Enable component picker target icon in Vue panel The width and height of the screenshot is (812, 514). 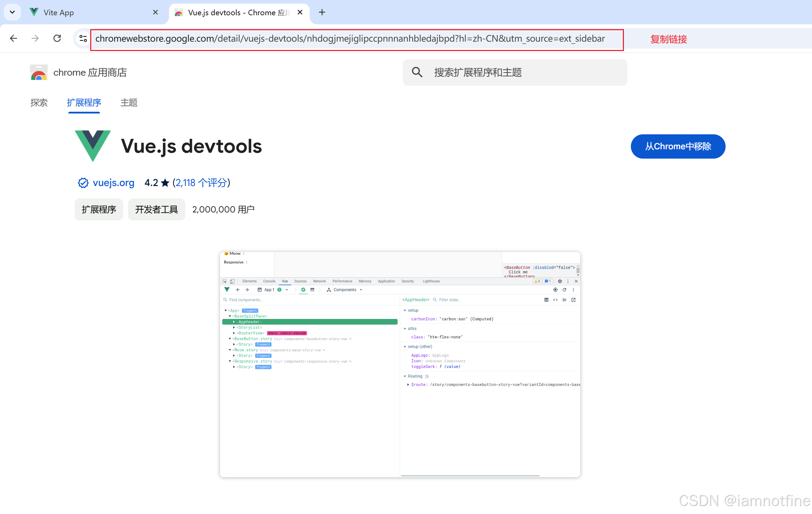tap(555, 290)
